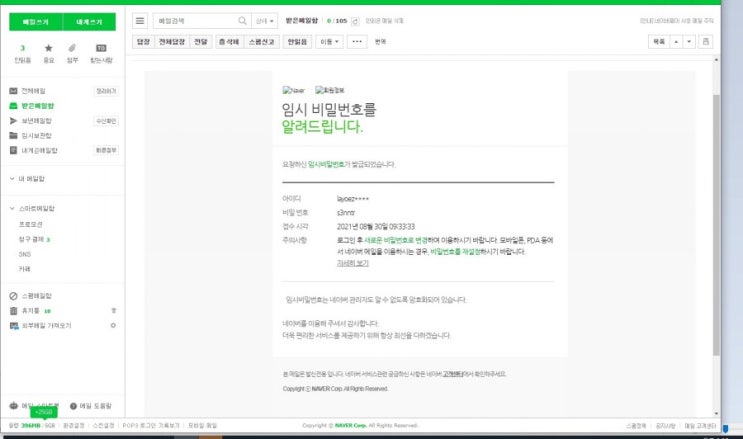Screen dimensions: 743x439
Task: Filter important mails with the star icon
Action: coord(48,53)
